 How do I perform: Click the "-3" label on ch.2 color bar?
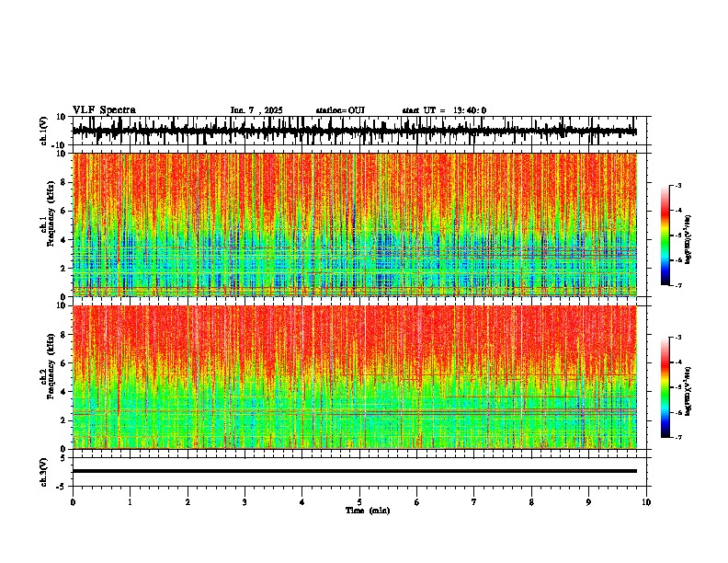pyautogui.click(x=678, y=338)
